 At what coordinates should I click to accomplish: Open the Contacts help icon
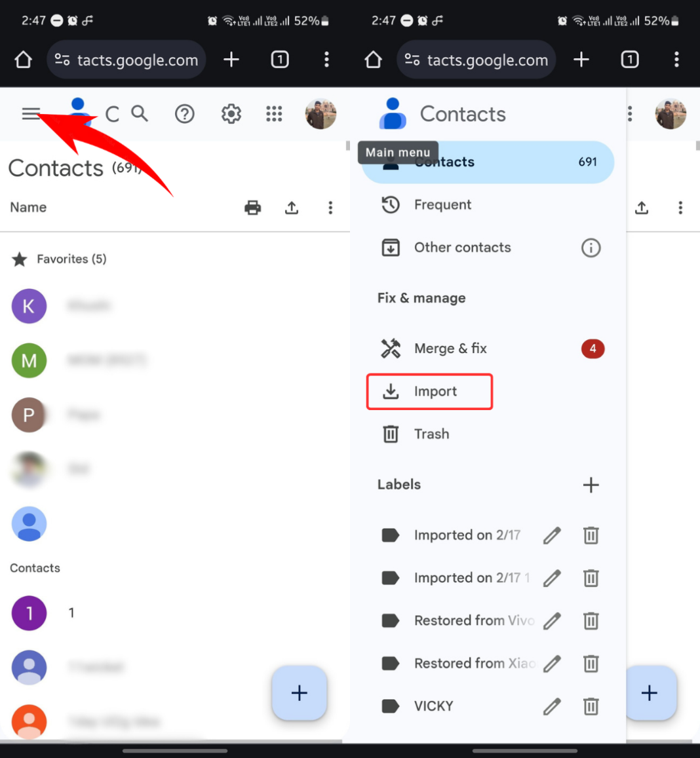point(185,113)
